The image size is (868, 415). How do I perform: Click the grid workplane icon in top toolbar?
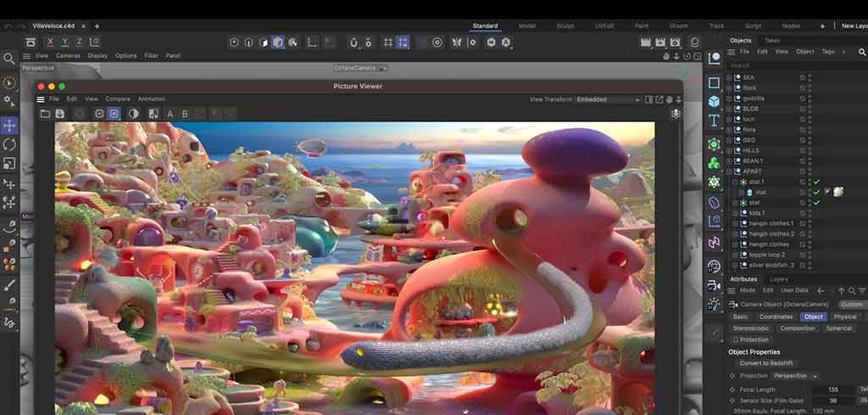(388, 42)
